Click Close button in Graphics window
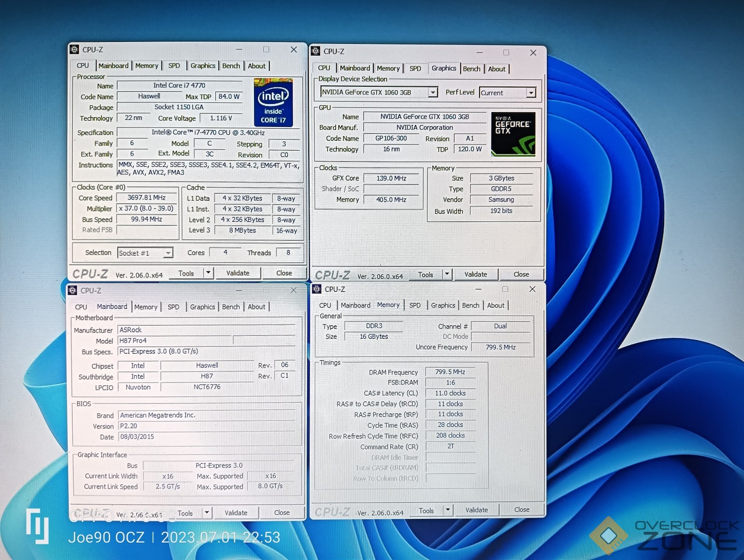Viewport: 744px width, 560px height. pos(521,274)
